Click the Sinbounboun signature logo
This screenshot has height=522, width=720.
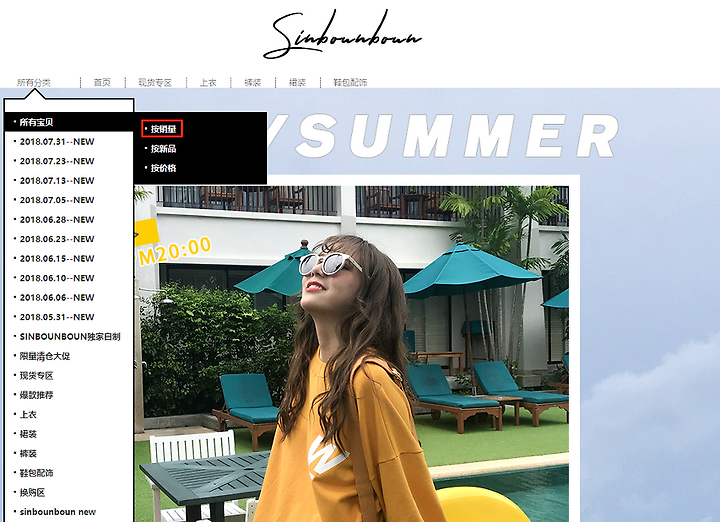(342, 34)
